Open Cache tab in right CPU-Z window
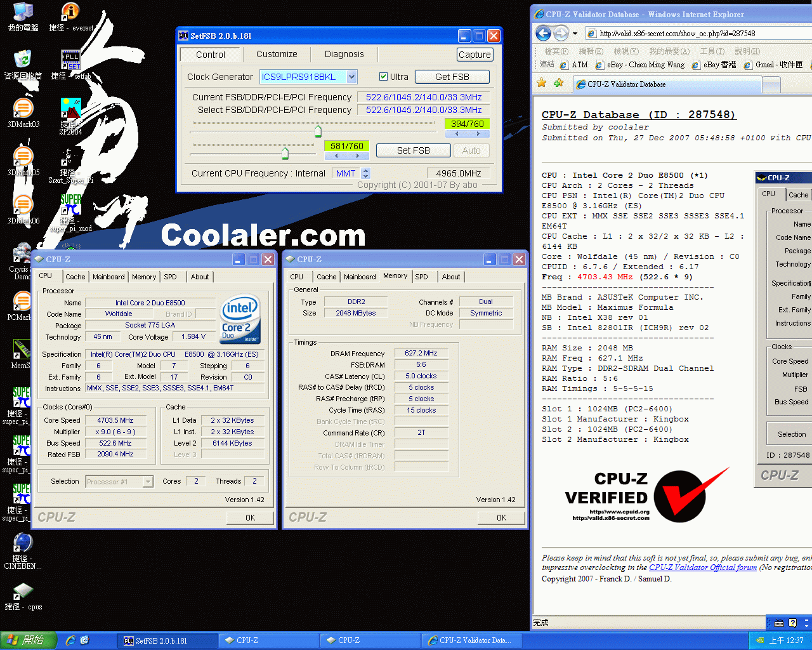812x650 pixels. click(x=327, y=277)
